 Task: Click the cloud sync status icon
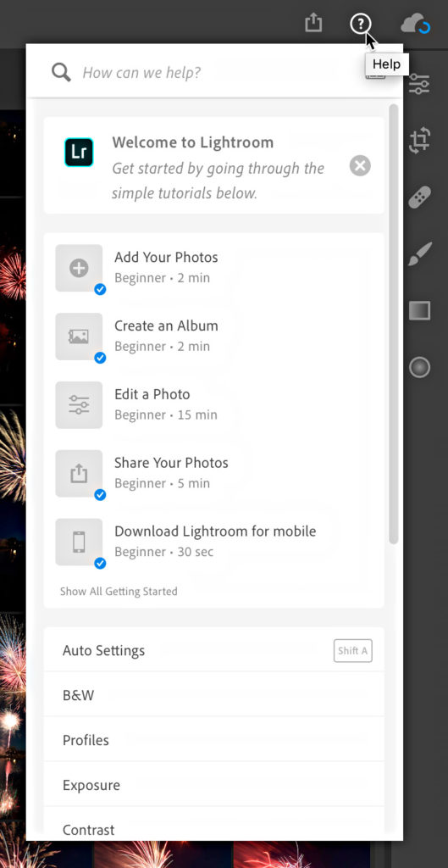[415, 25]
